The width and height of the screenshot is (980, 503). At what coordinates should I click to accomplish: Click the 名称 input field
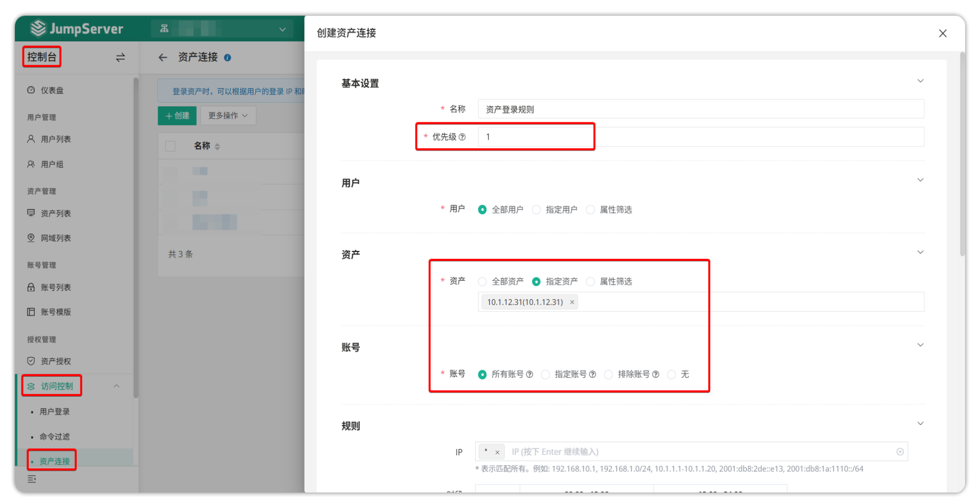701,109
